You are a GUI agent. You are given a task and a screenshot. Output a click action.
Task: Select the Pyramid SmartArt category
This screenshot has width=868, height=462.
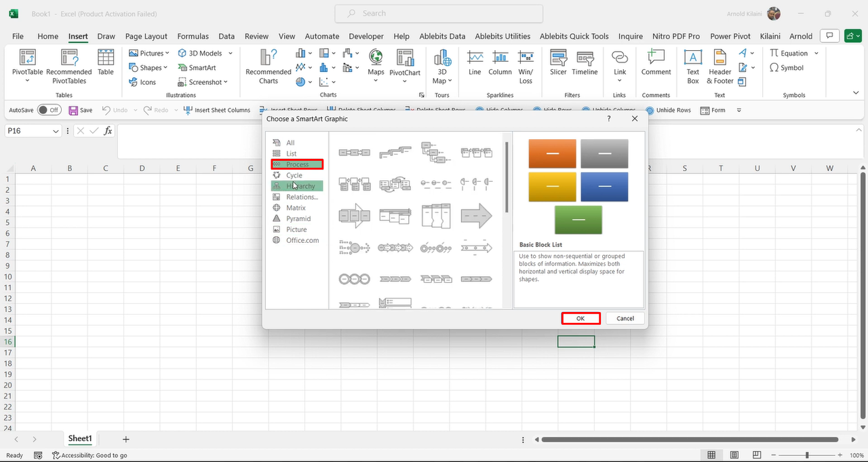pos(297,218)
